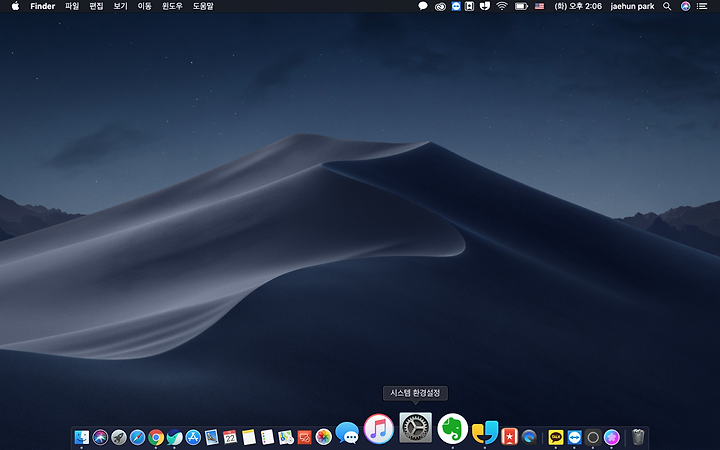Open Safari compass icon in dock
This screenshot has height=450, width=720.
pos(137,437)
